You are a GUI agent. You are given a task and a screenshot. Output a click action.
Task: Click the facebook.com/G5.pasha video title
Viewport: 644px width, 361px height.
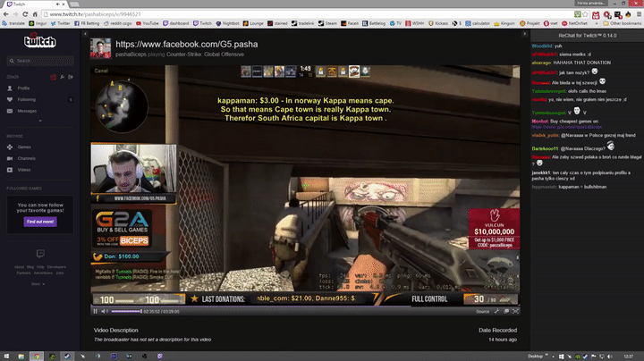(x=187, y=44)
